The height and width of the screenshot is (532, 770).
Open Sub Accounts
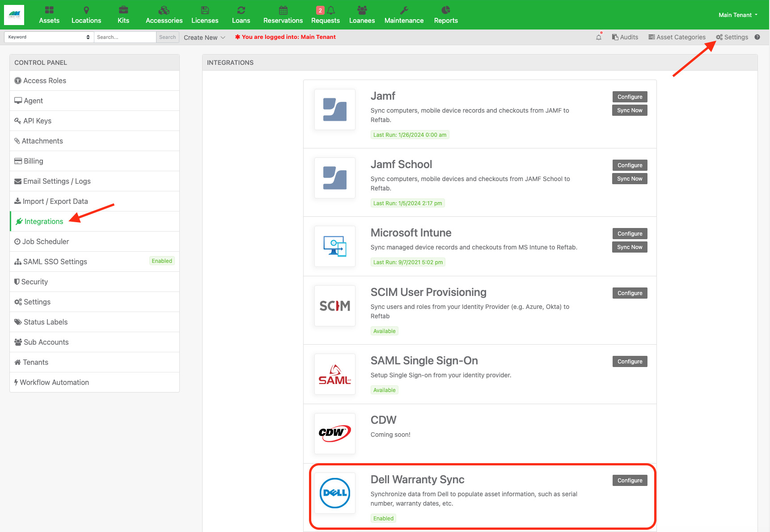click(x=94, y=342)
